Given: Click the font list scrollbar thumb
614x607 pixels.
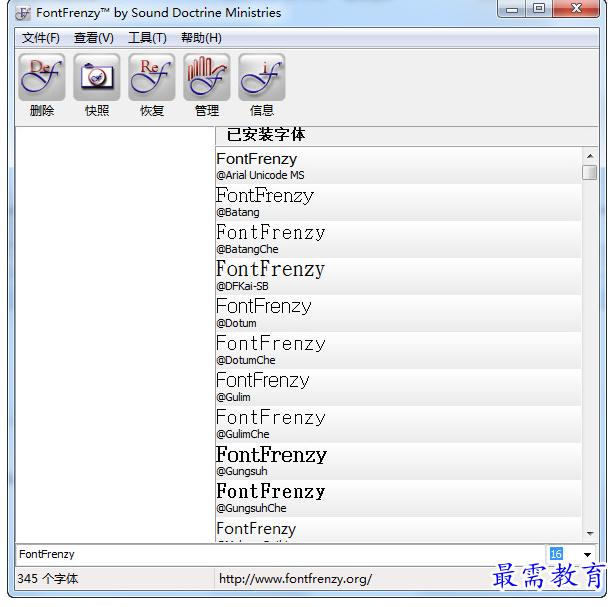Looking at the screenshot, I should [x=589, y=172].
